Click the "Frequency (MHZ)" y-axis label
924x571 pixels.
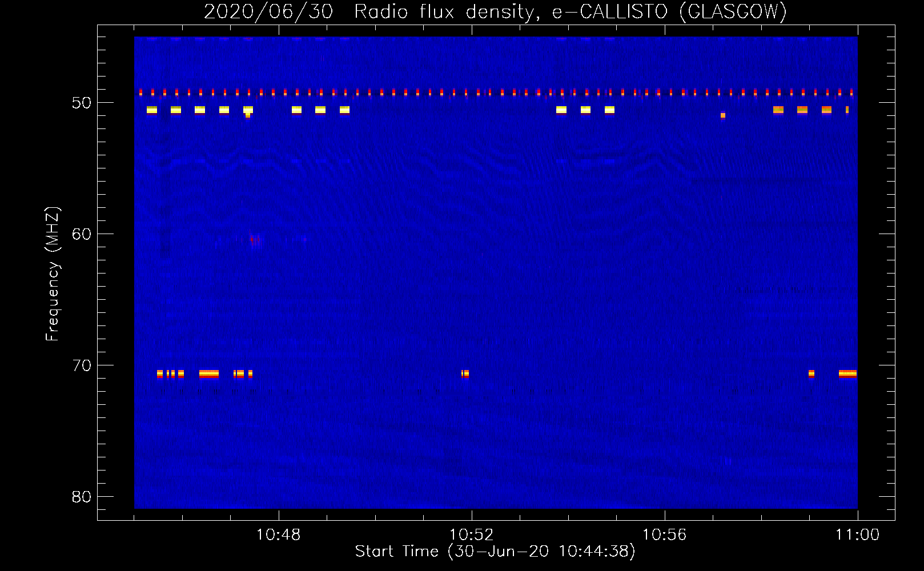point(53,274)
